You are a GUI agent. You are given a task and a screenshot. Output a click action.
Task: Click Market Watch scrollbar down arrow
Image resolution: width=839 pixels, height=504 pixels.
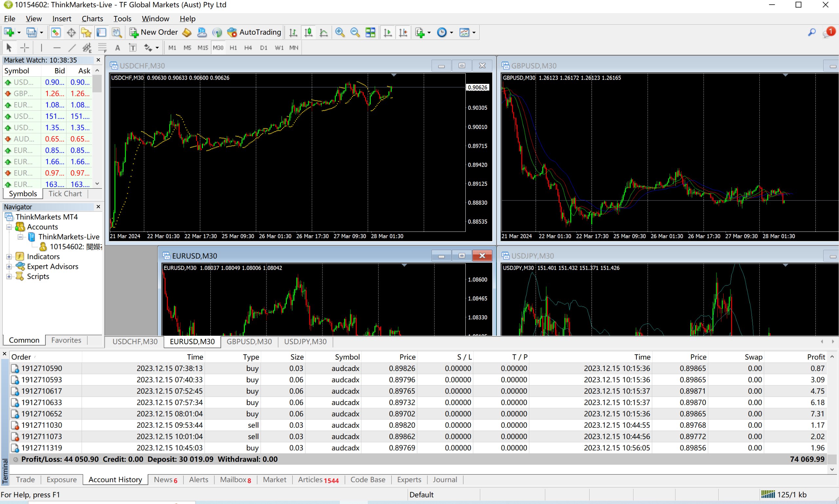97,184
